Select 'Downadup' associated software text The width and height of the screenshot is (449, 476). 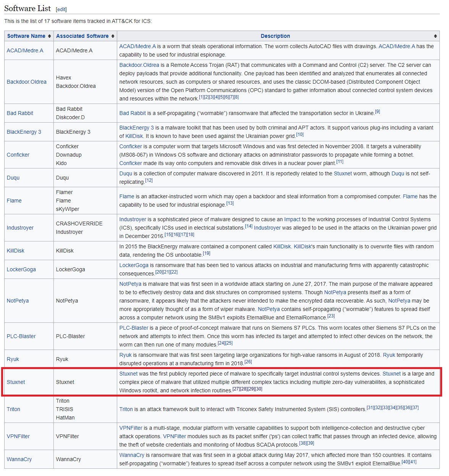point(69,155)
